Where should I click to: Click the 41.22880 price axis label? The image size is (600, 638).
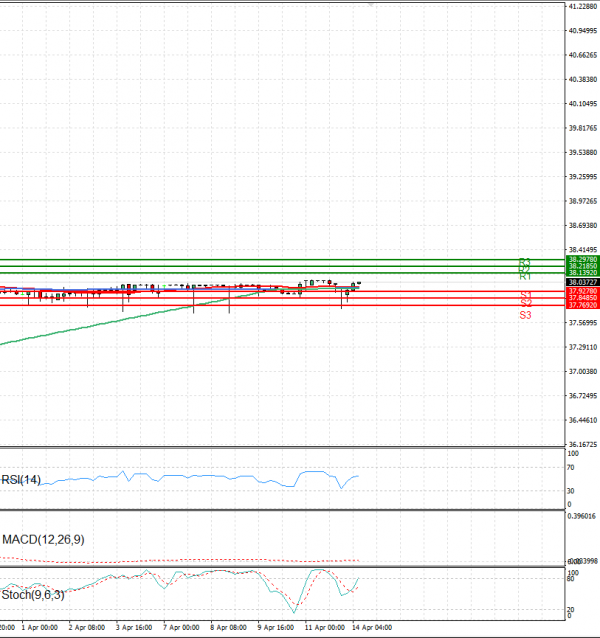pos(582,7)
